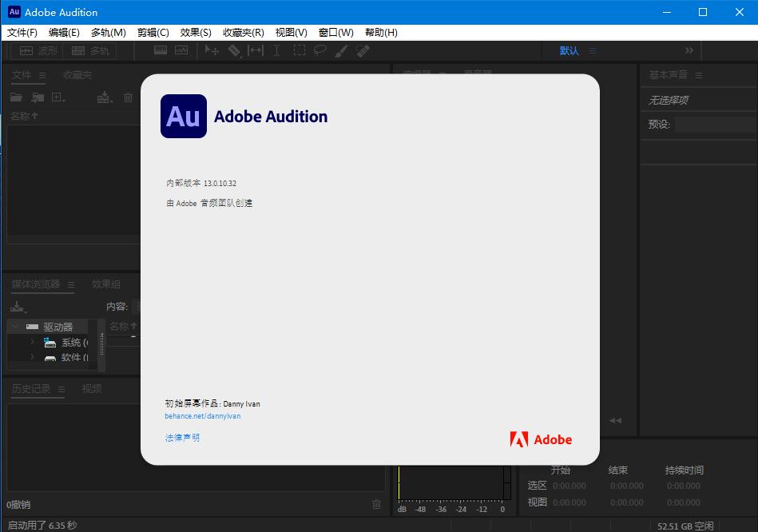Select the 驱动器 tree item
This screenshot has height=532, width=758.
58,327
